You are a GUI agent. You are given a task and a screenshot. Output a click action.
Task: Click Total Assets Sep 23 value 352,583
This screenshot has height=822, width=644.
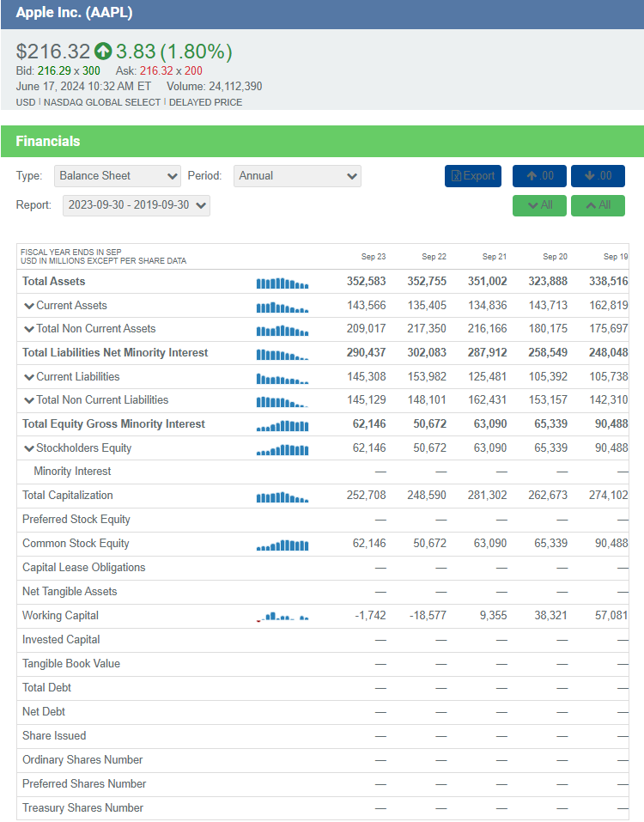click(x=366, y=282)
